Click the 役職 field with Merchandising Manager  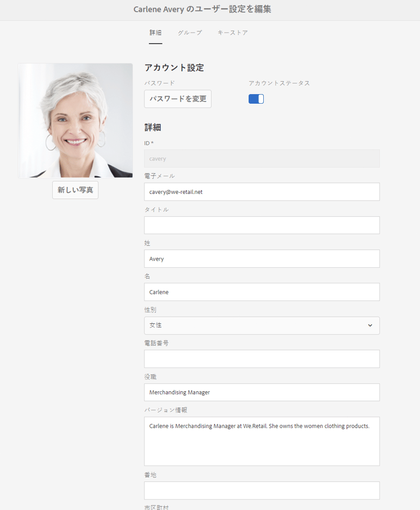tap(262, 392)
